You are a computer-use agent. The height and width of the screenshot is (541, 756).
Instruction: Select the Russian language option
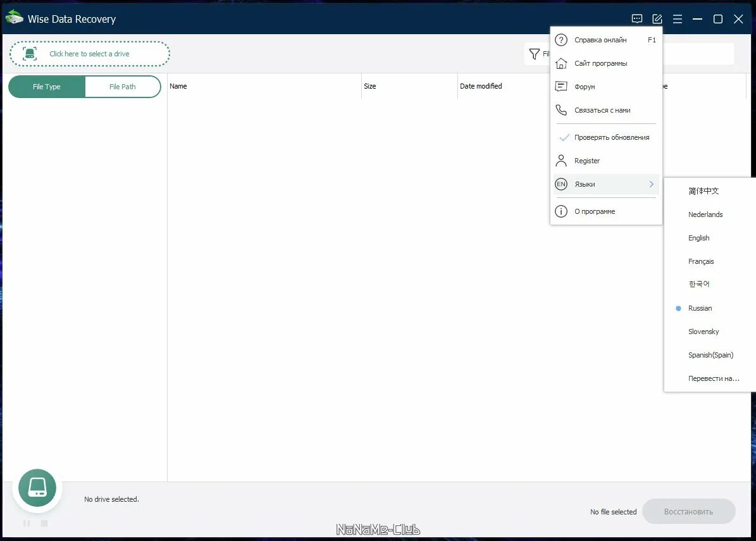(701, 308)
